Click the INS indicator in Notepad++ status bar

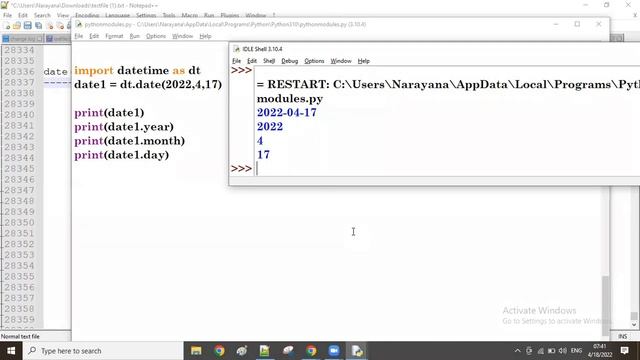pos(622,336)
